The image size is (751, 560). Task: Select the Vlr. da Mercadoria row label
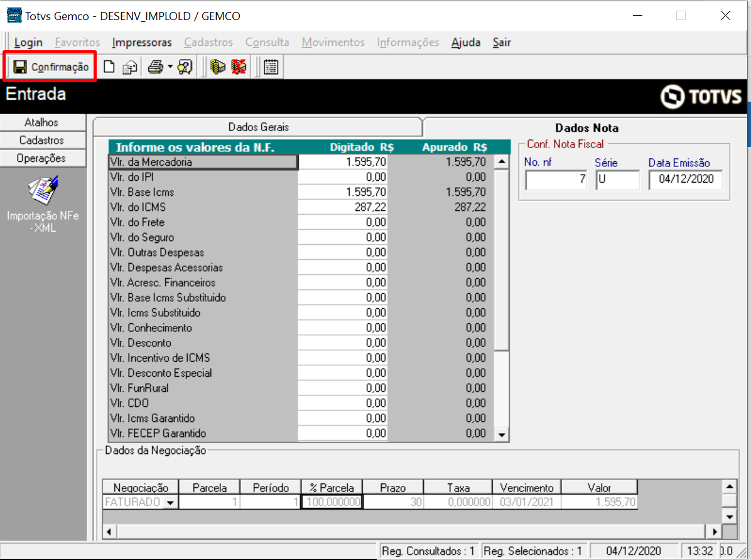203,162
